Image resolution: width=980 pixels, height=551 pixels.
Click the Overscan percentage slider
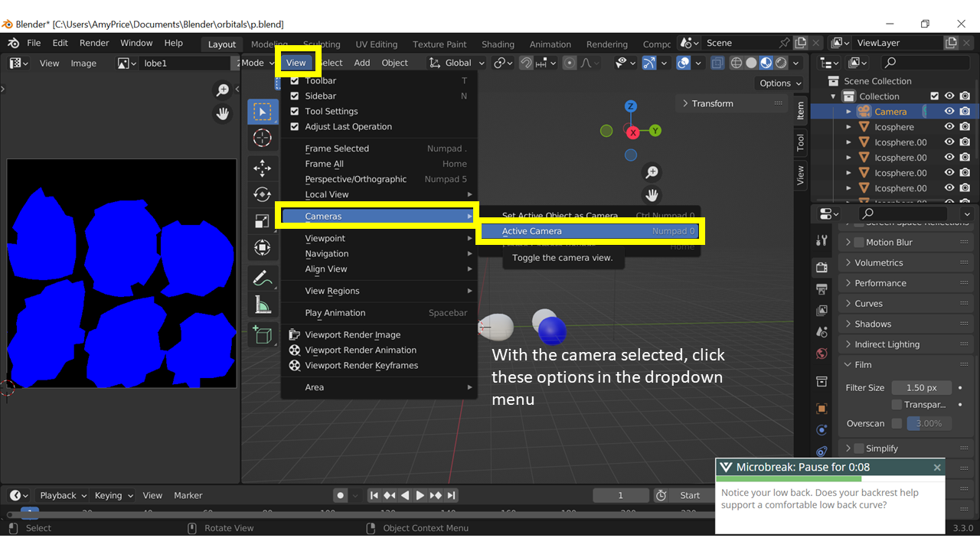pos(929,423)
